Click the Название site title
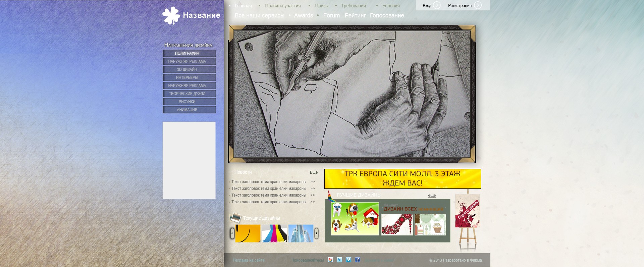The width and height of the screenshot is (644, 267). (202, 15)
